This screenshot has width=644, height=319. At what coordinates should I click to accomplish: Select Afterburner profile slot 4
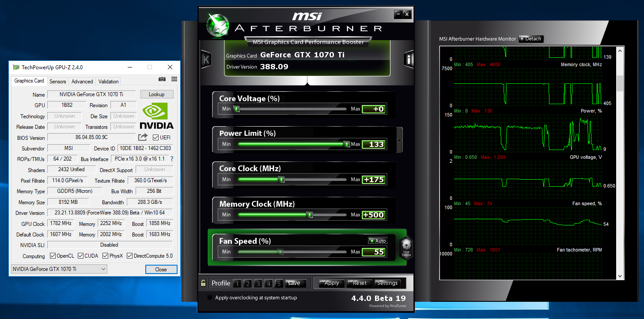pos(269,283)
